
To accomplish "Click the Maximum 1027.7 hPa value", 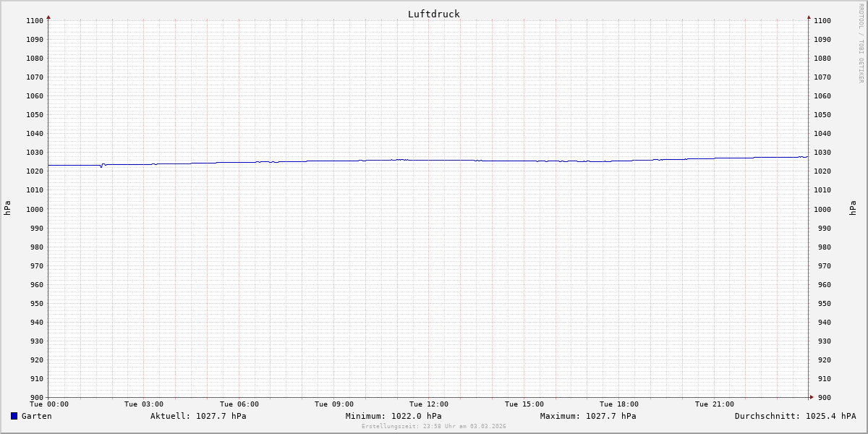I will click(x=588, y=416).
